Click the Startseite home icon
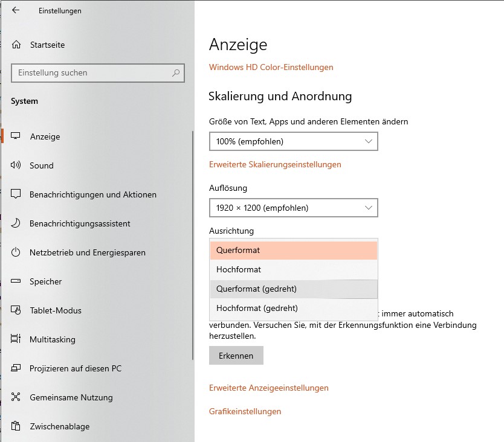 click(x=16, y=44)
